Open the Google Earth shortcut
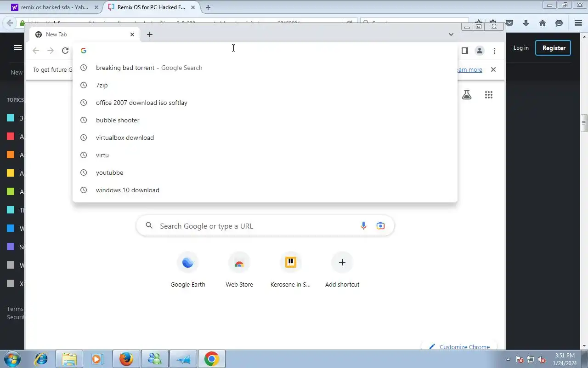Viewport: 588px width, 368px height. pos(188,270)
